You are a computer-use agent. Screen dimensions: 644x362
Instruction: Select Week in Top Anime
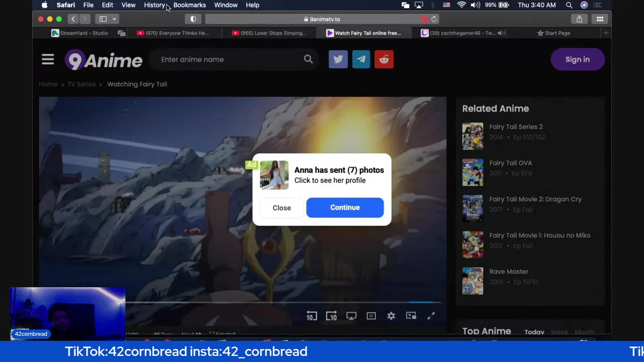tap(559, 332)
